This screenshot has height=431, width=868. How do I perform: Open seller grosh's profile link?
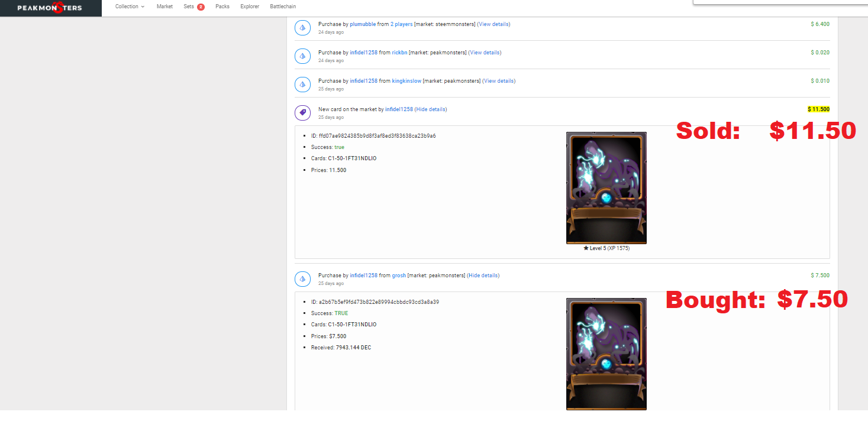click(x=399, y=276)
